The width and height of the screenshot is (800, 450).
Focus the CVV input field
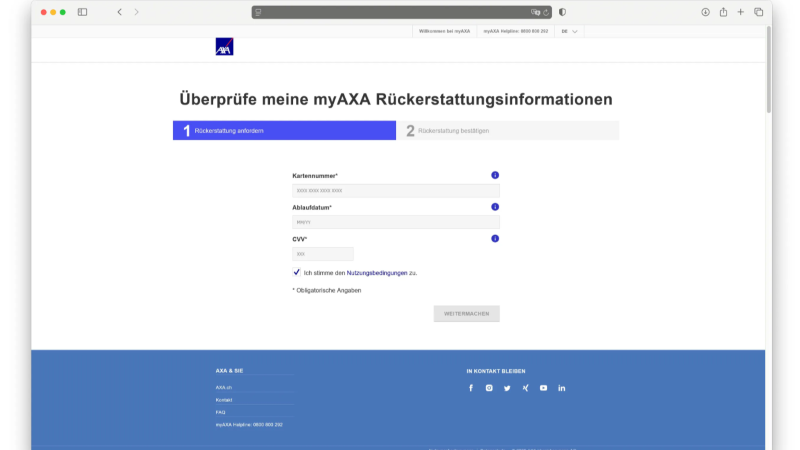coord(322,254)
